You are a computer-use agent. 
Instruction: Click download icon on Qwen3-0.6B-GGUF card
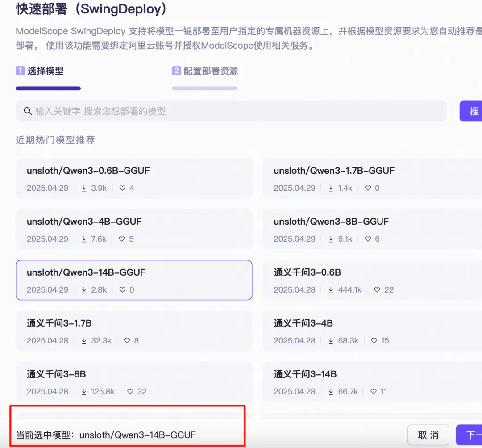pyautogui.click(x=84, y=188)
